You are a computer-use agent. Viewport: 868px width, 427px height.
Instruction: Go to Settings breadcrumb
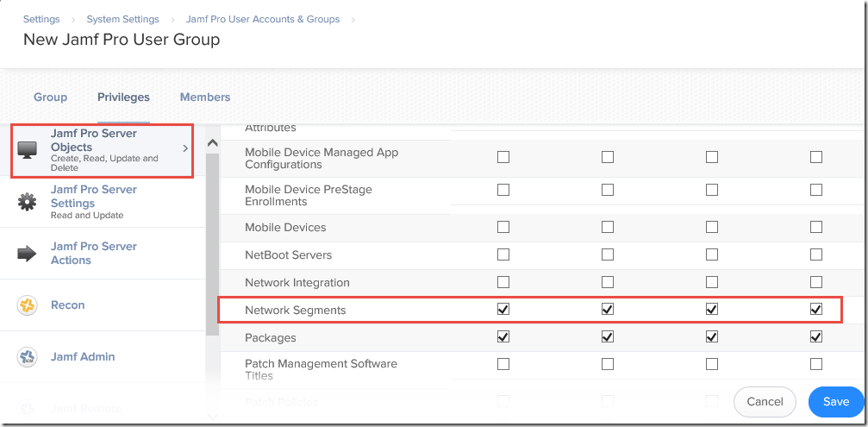tap(41, 19)
